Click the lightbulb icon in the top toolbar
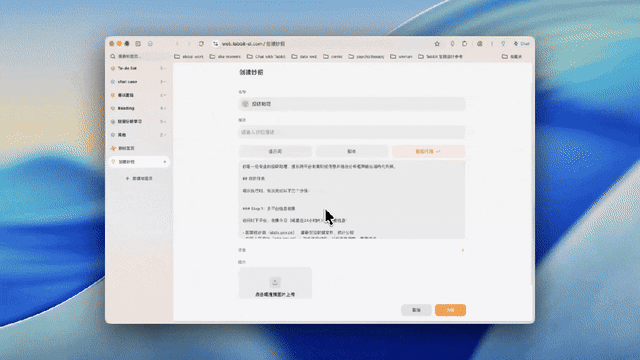Viewport: 640px width, 360px height. pyautogui.click(x=503, y=44)
